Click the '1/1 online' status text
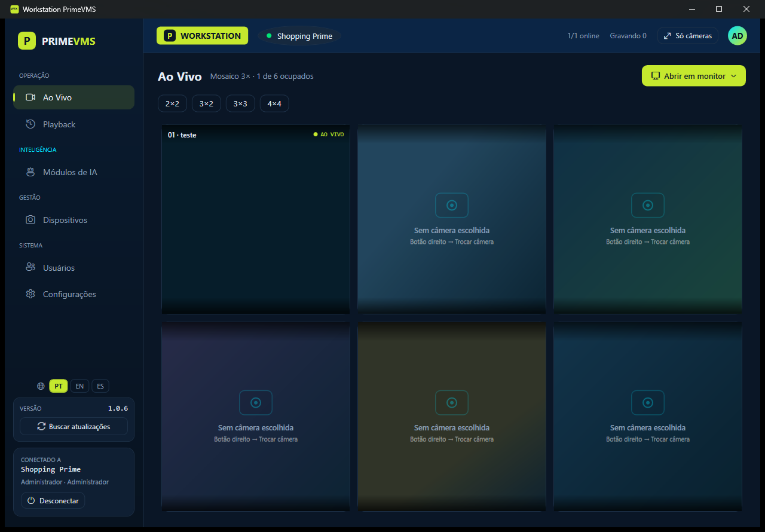Screen dimensions: 765x532 583,36
